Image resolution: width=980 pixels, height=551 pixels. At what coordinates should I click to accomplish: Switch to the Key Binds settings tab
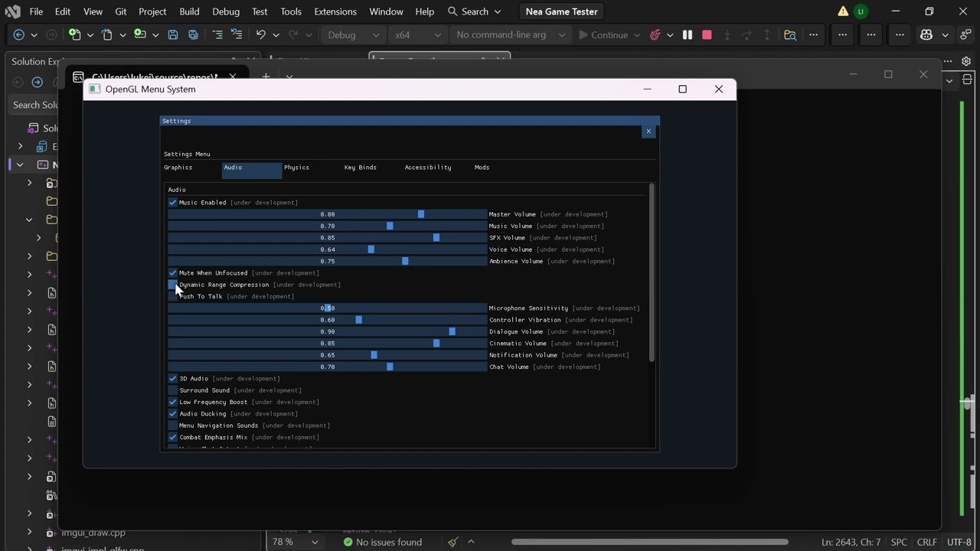tap(361, 168)
